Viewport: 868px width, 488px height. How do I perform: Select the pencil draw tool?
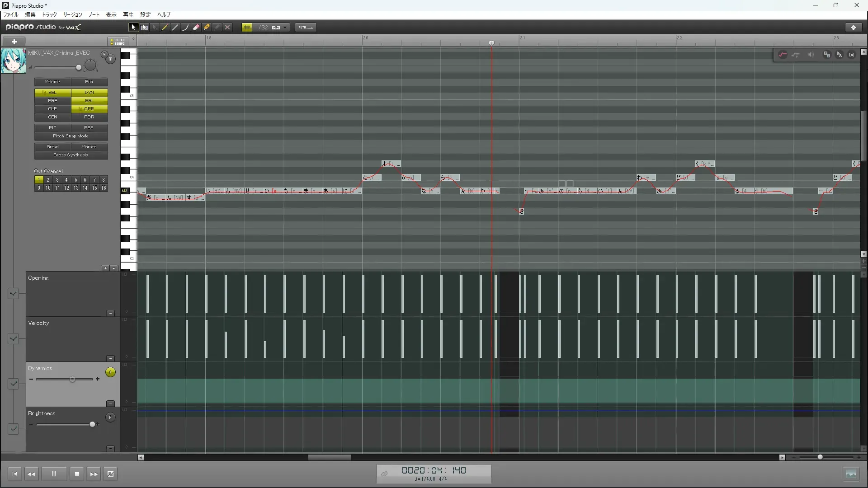[x=165, y=28]
